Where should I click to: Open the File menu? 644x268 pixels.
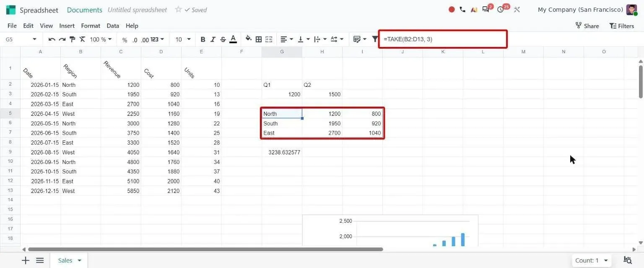(12, 26)
